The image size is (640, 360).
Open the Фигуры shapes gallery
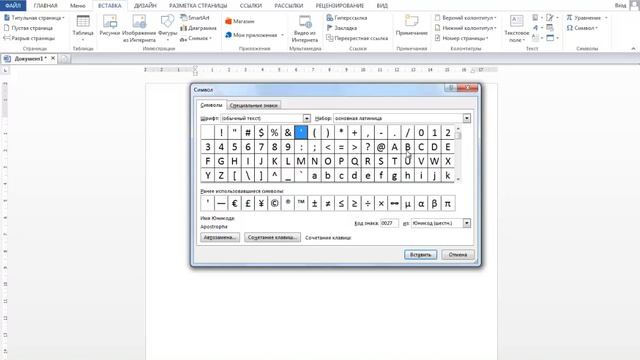[x=167, y=27]
